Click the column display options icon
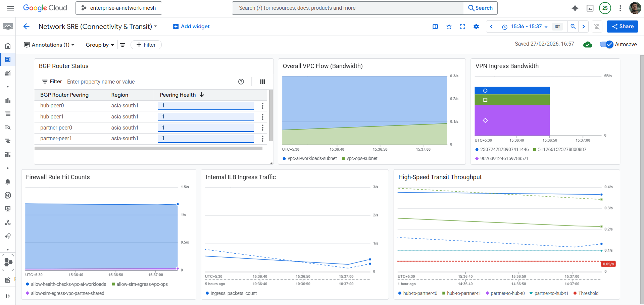The height and width of the screenshot is (305, 644). [262, 82]
